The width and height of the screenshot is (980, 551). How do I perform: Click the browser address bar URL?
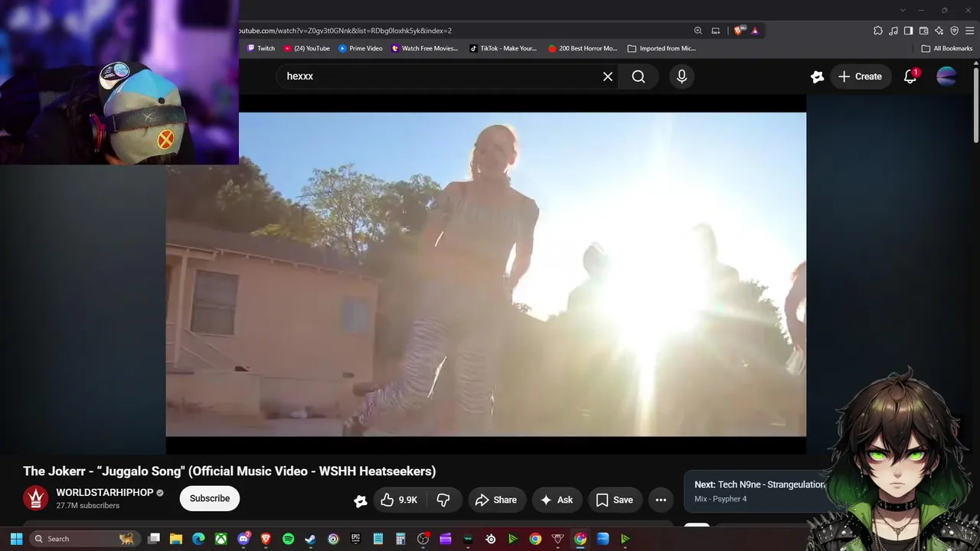click(345, 31)
